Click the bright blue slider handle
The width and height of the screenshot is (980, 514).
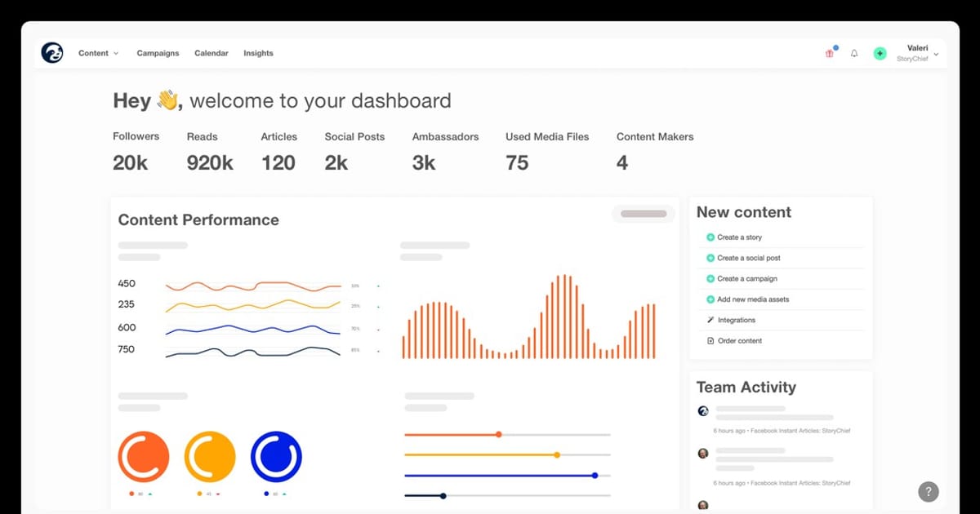click(x=595, y=475)
